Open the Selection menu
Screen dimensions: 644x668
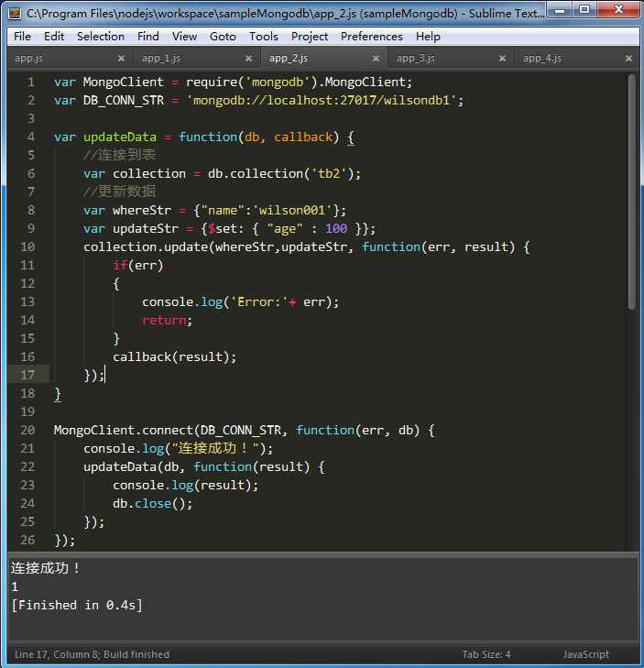point(101,37)
